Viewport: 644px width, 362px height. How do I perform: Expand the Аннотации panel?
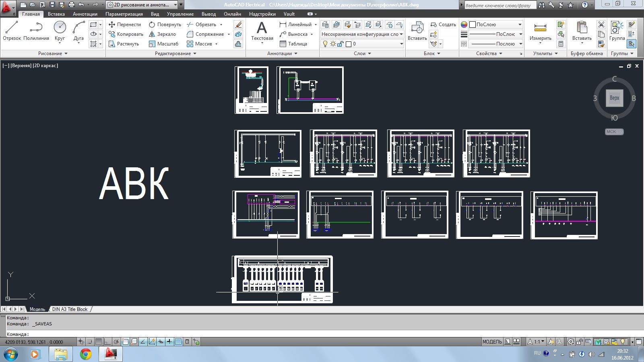coord(282,53)
